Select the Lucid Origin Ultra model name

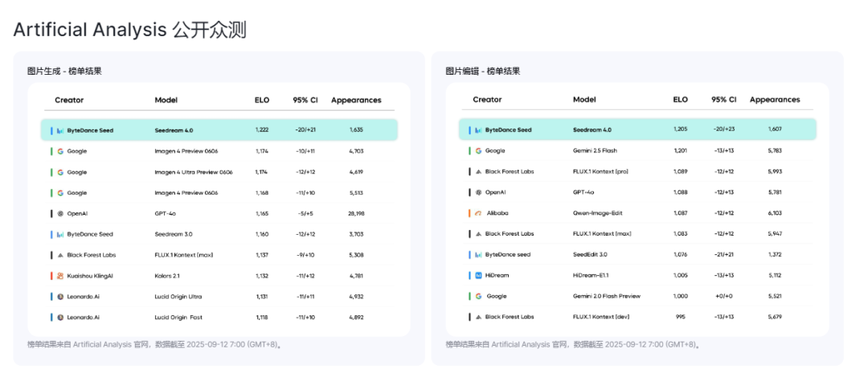(x=178, y=297)
